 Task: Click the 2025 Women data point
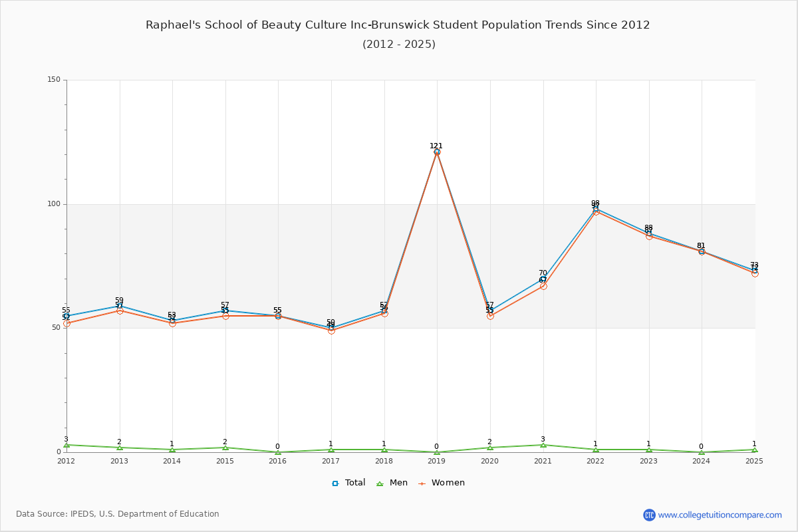pyautogui.click(x=755, y=273)
